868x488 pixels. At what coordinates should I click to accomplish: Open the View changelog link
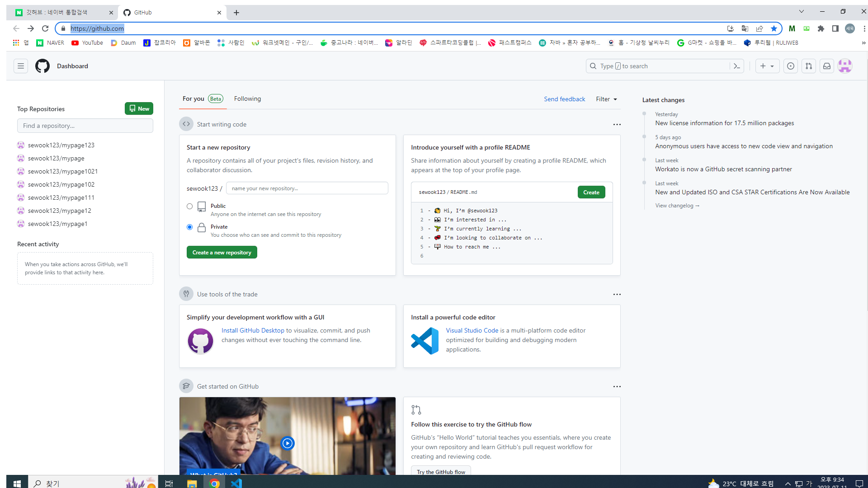(678, 206)
